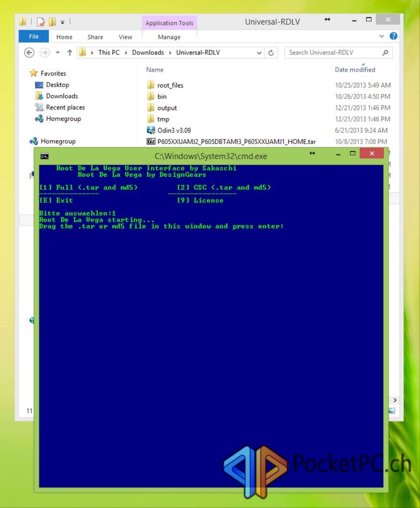The image size is (420, 508).
Task: Refresh the Universal-RDLV folder
Action: click(271, 53)
